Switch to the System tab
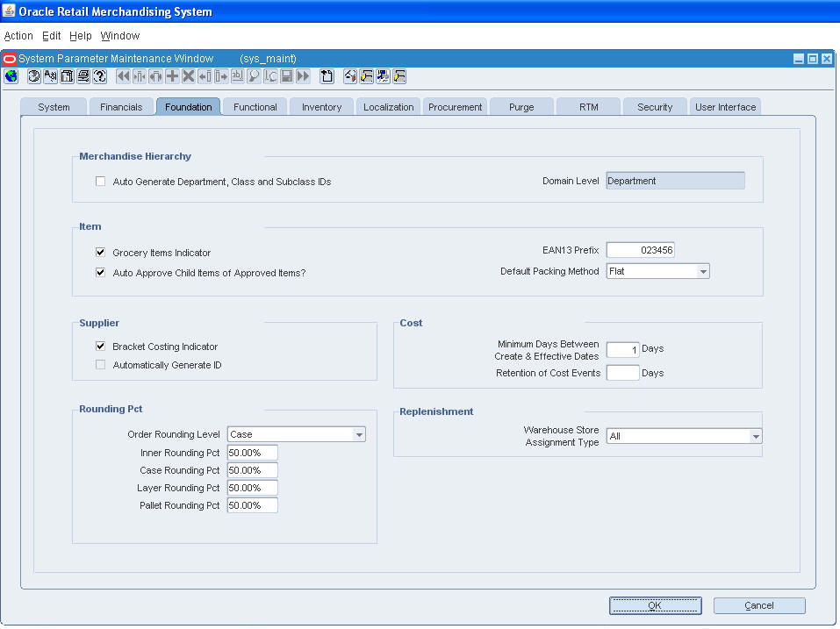This screenshot has width=840, height=629. (x=54, y=107)
